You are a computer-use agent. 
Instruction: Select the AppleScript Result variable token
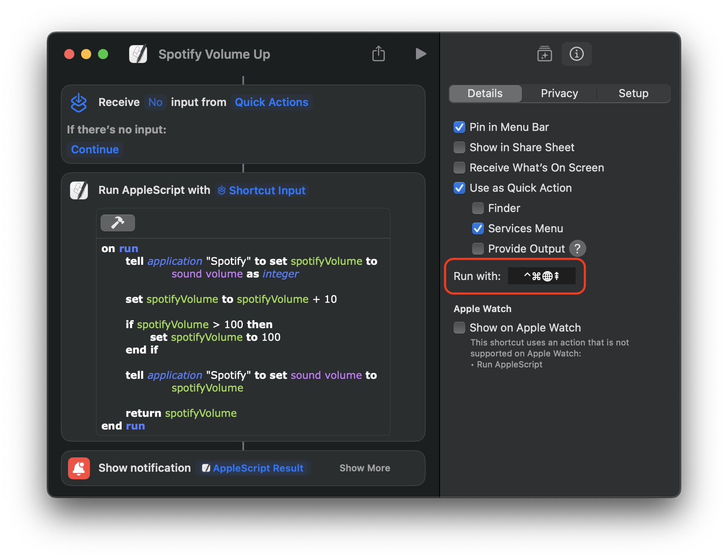point(253,468)
